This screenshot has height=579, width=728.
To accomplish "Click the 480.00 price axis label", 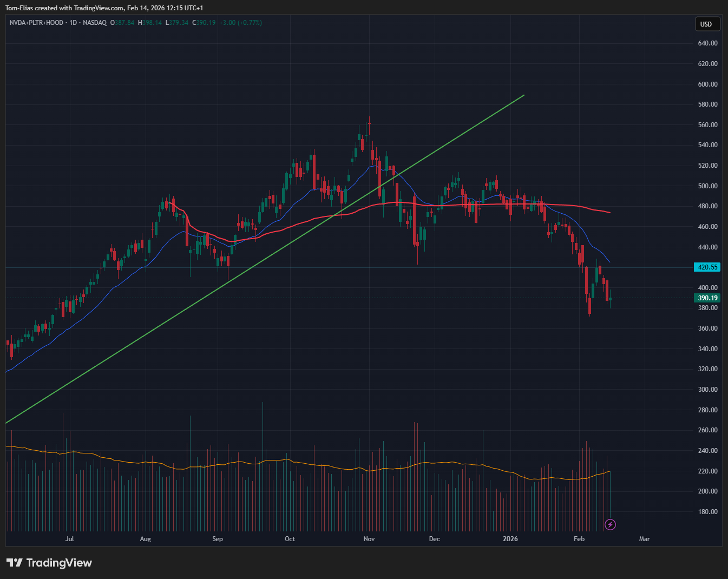I will (708, 206).
